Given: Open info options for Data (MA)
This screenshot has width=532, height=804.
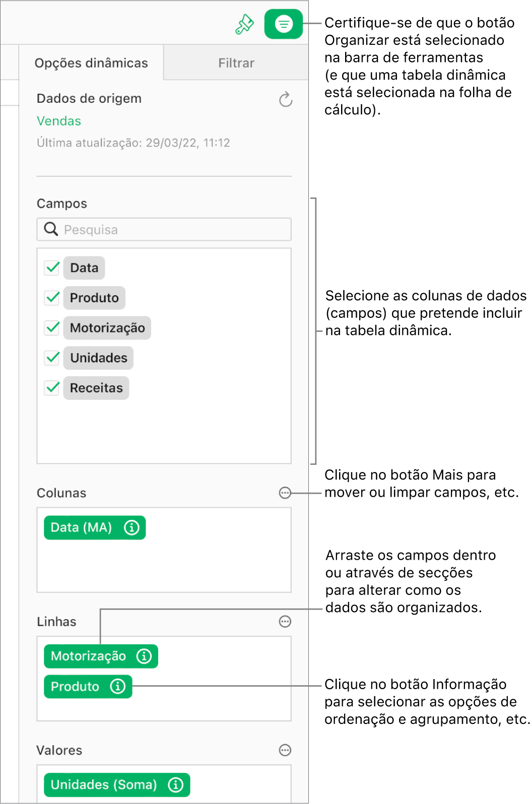Looking at the screenshot, I should [131, 527].
